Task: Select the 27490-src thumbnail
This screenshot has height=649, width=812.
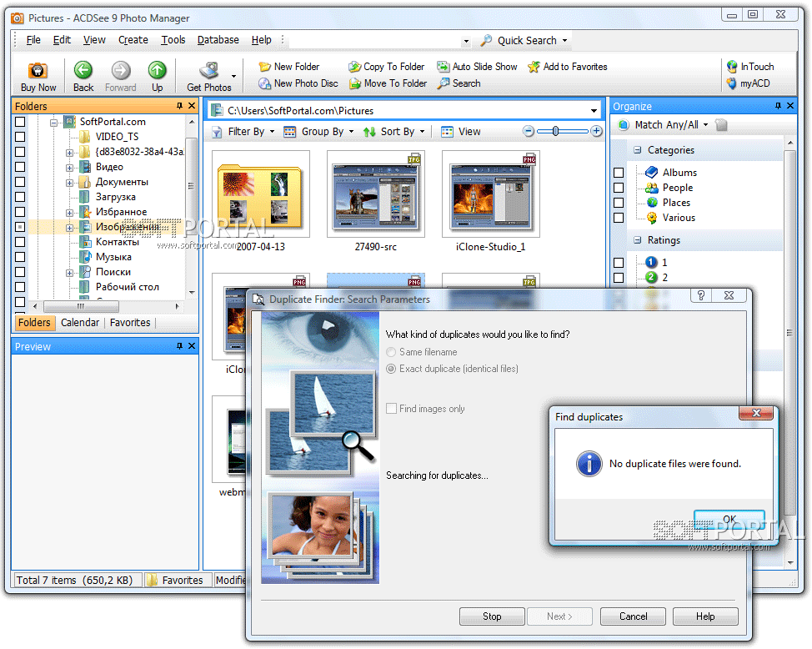Action: click(x=375, y=194)
